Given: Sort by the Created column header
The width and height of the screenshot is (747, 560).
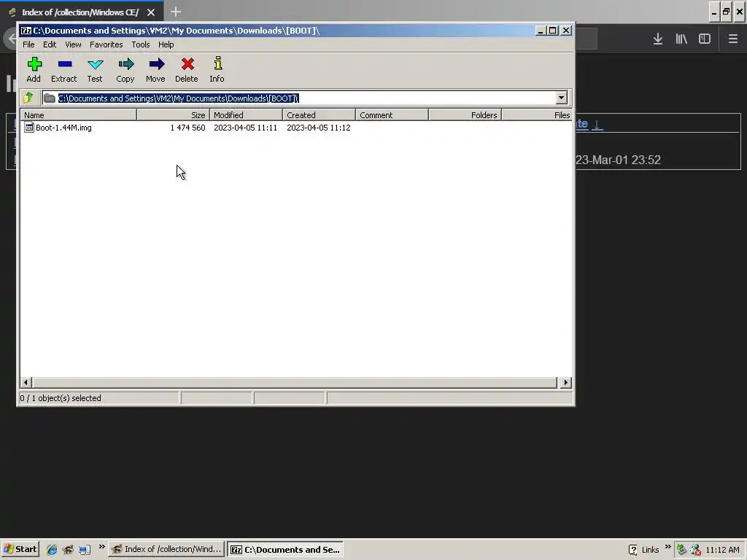Looking at the screenshot, I should coord(320,115).
